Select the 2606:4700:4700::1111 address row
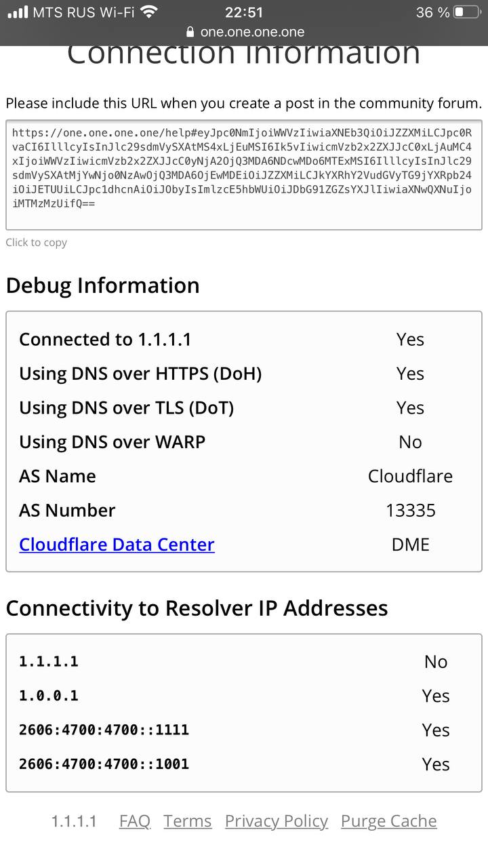Screen dimensions: 488x868 click(x=244, y=730)
